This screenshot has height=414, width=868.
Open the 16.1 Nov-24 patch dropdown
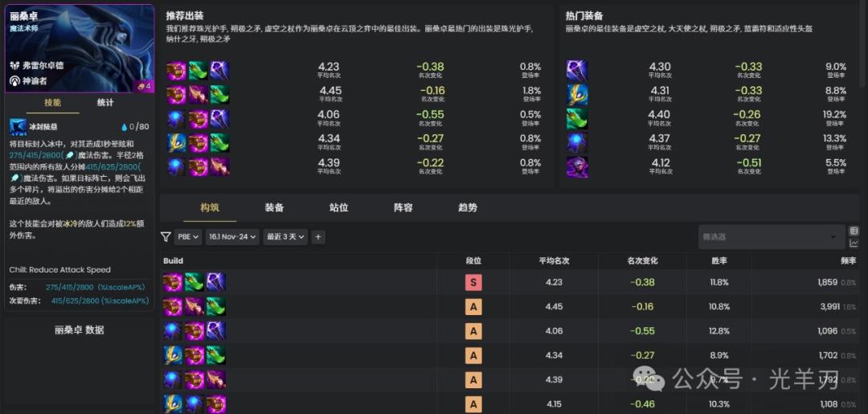click(x=232, y=237)
